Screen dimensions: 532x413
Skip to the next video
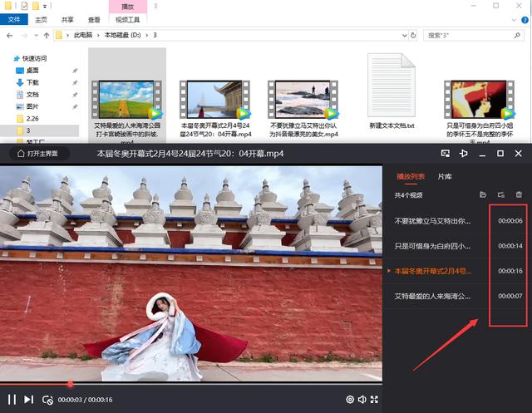[29, 400]
